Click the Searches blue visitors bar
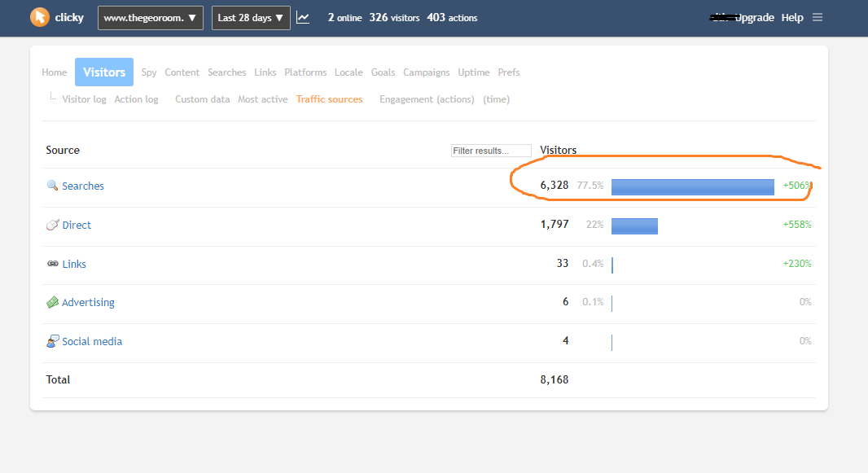This screenshot has width=868, height=473. click(692, 186)
